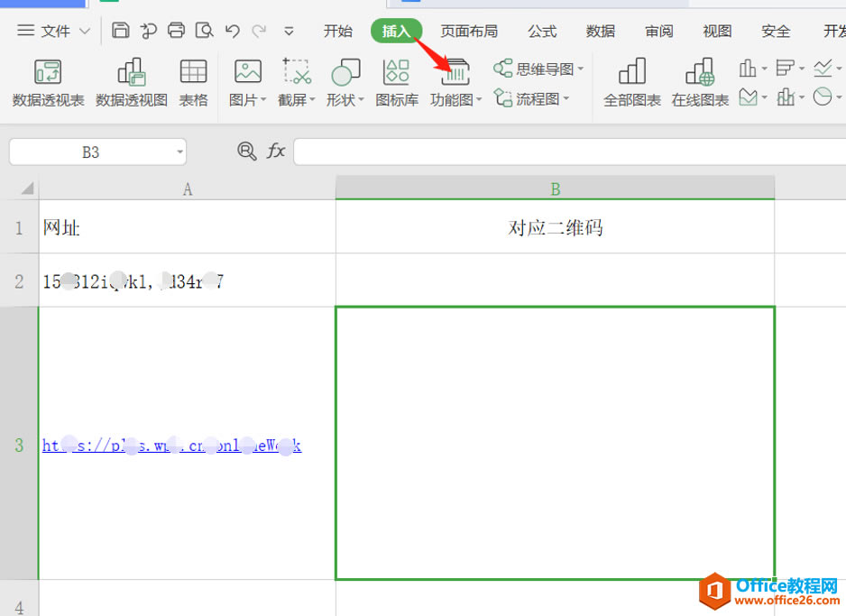The width and height of the screenshot is (846, 616).
Task: Click the redo arrow
Action: click(260, 31)
